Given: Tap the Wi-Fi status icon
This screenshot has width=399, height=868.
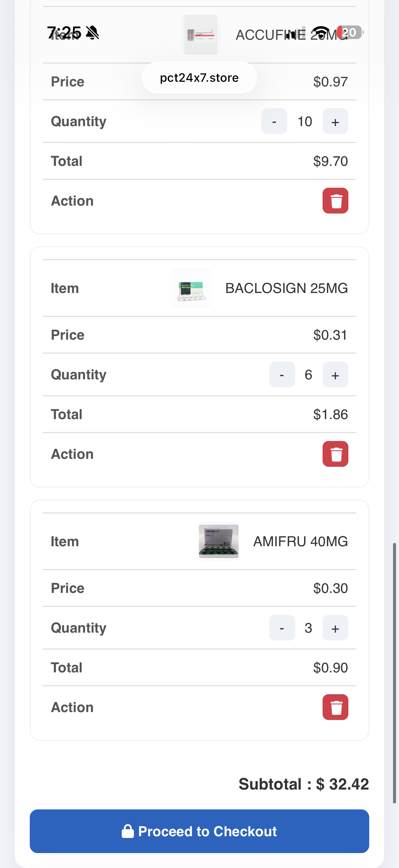Looking at the screenshot, I should [322, 32].
